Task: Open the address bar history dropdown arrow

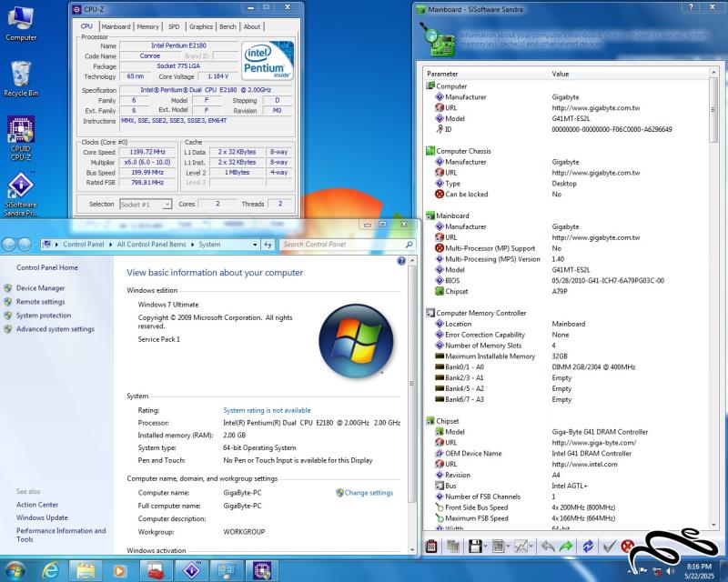Action: pyautogui.click(x=255, y=245)
